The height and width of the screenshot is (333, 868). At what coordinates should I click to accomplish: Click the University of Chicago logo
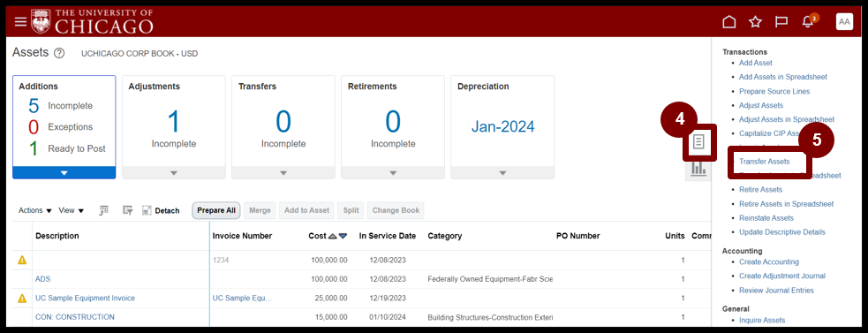coord(92,21)
